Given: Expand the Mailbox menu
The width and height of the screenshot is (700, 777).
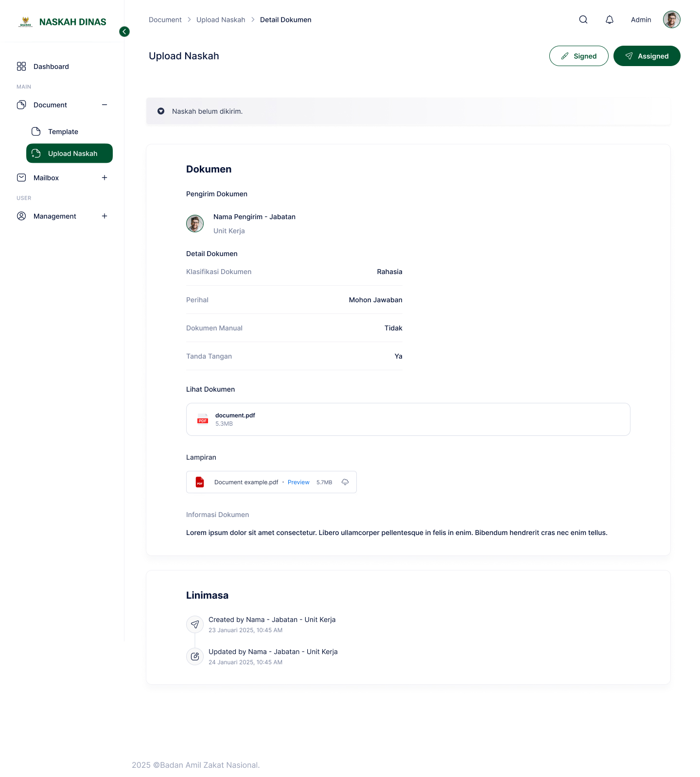Looking at the screenshot, I should 105,178.
